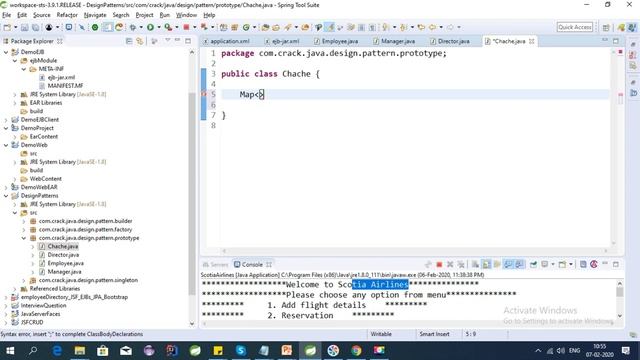The height and width of the screenshot is (360, 640).
Task: Open the Navigate menu
Action: (x=95, y=15)
